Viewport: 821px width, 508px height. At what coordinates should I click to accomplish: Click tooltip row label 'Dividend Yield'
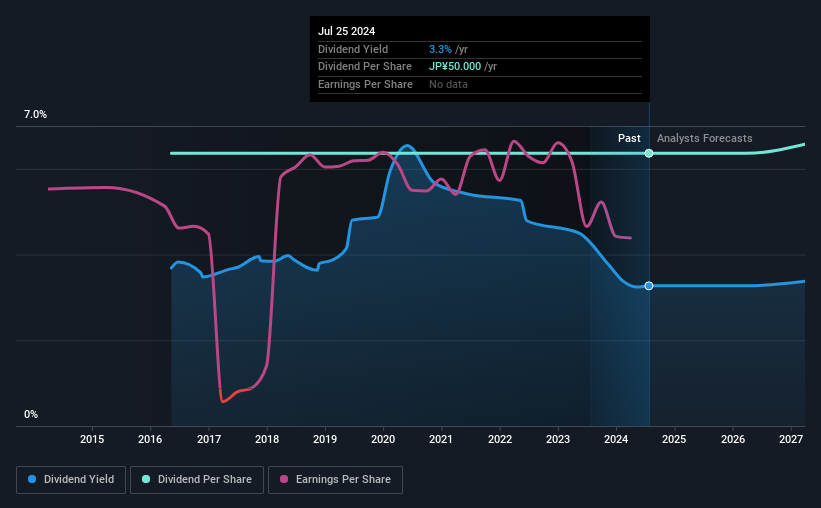tap(353, 49)
